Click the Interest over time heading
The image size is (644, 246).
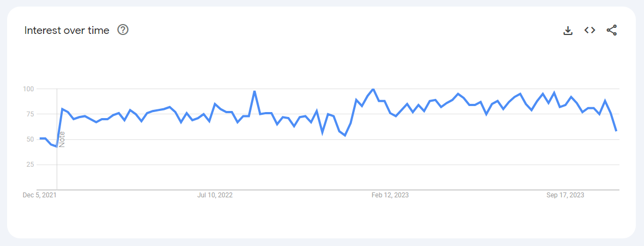[67, 31]
